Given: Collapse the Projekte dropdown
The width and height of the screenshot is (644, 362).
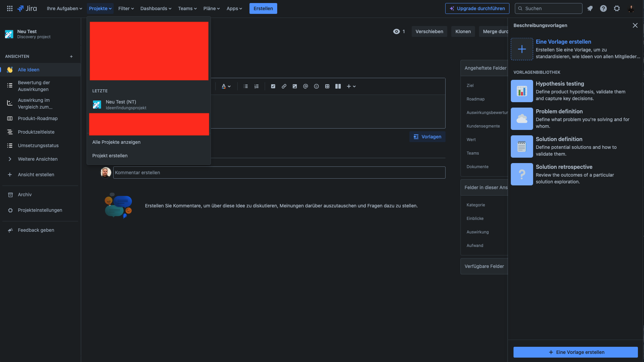Looking at the screenshot, I should click(100, 8).
